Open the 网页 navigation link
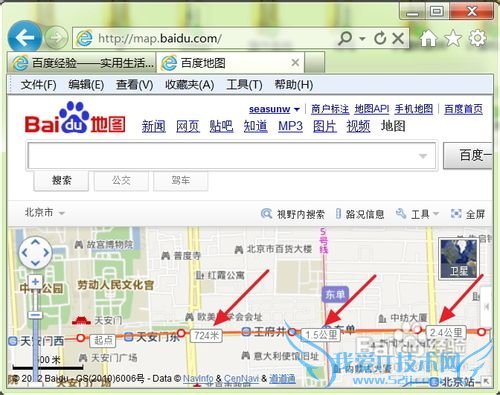 coord(188,126)
